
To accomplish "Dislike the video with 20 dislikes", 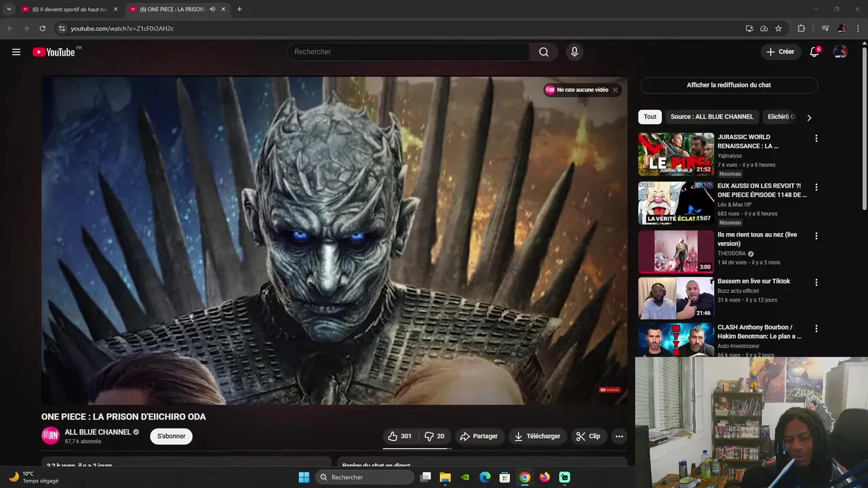I will pos(435,436).
